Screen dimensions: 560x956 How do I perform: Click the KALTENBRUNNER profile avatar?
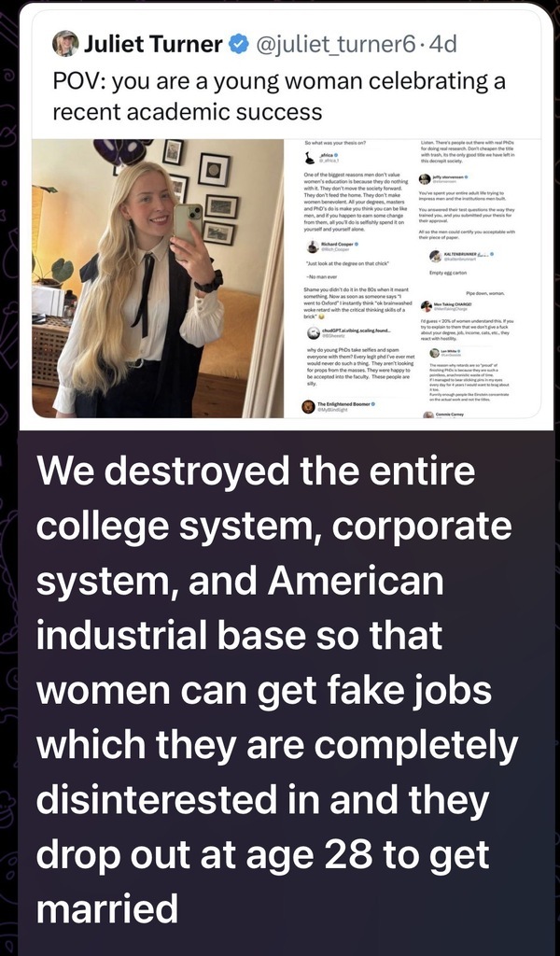point(435,256)
